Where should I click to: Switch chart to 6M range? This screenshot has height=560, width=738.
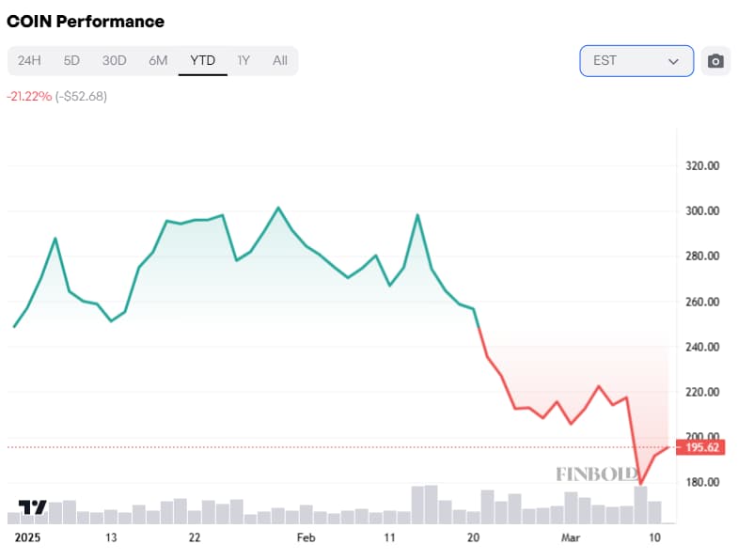click(158, 61)
